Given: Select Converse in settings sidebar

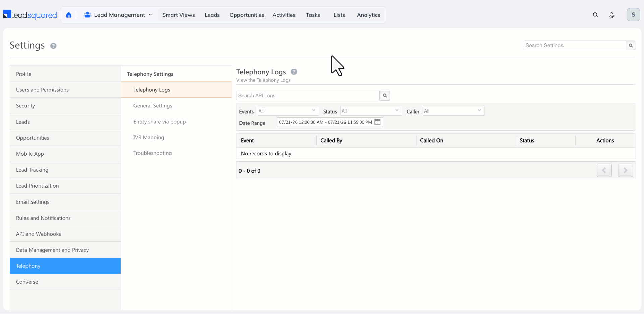Looking at the screenshot, I should point(65,282).
